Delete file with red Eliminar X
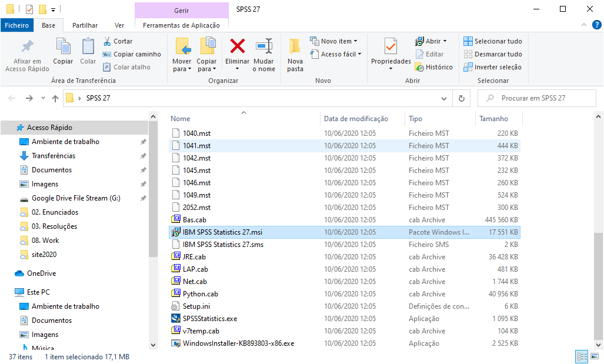The image size is (604, 364). pyautogui.click(x=237, y=47)
